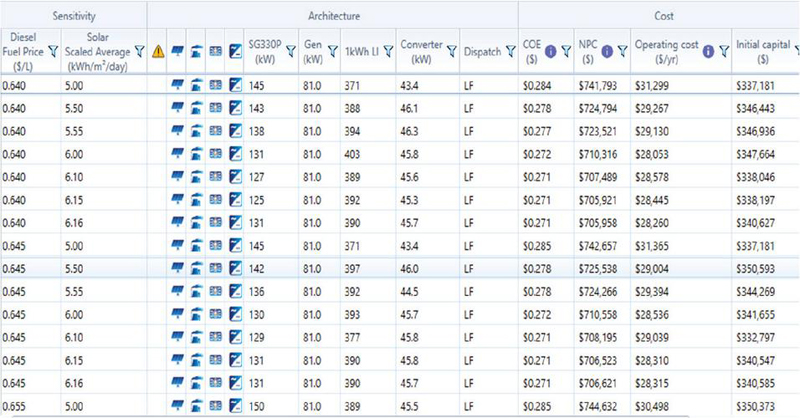Image resolution: width=800 pixels, height=418 pixels.
Task: Filter the Solar Scaled Average column
Action: [x=139, y=51]
